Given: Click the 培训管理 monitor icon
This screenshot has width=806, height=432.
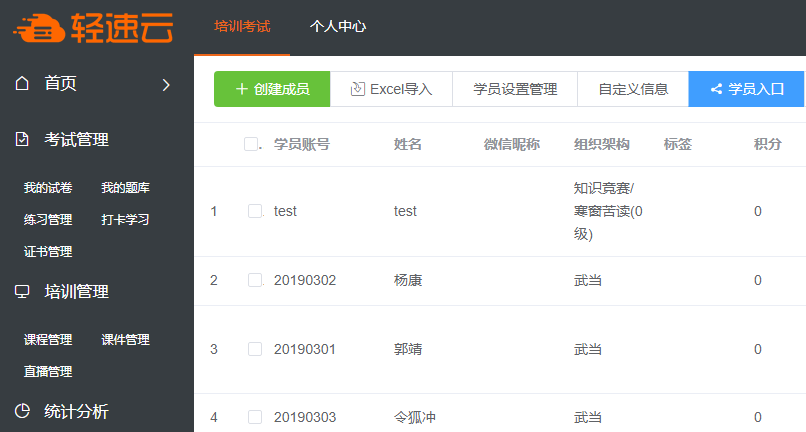Looking at the screenshot, I should coord(22,292).
